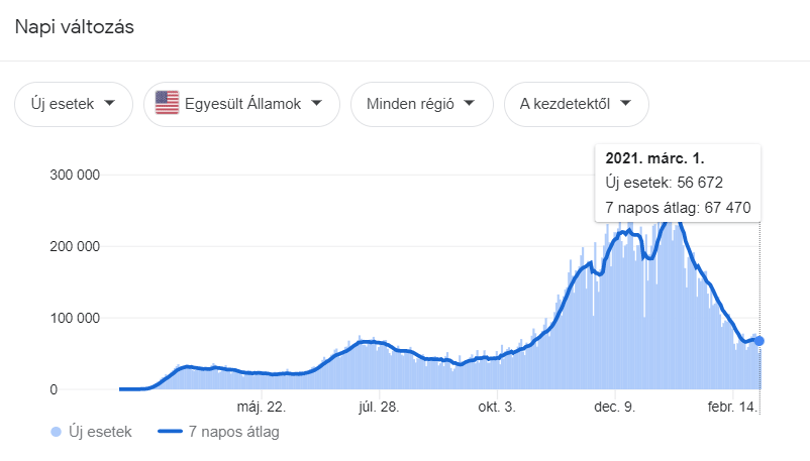
Task: Click the Minden régió region filter
Action: 422,104
